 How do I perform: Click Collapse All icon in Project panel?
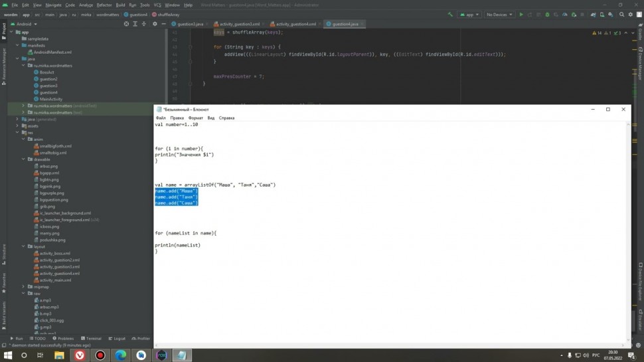(143, 24)
